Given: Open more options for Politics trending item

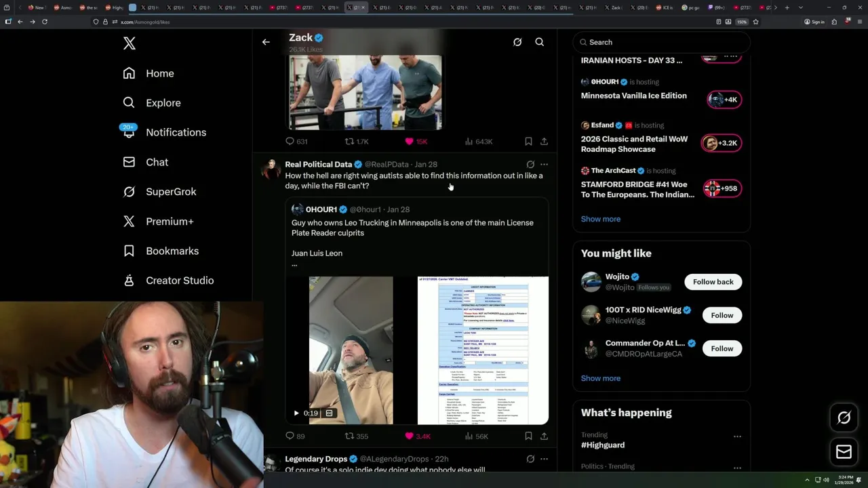Looking at the screenshot, I should tap(737, 468).
